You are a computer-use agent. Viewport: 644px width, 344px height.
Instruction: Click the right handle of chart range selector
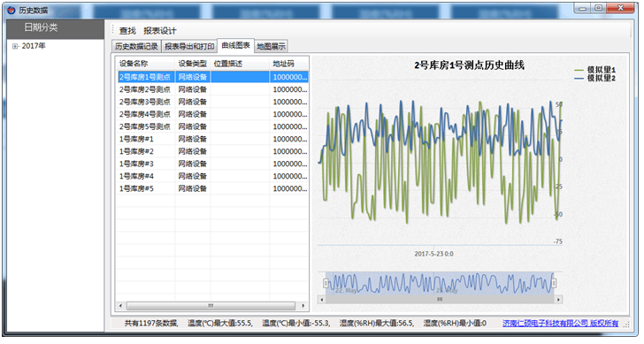pyautogui.click(x=554, y=283)
